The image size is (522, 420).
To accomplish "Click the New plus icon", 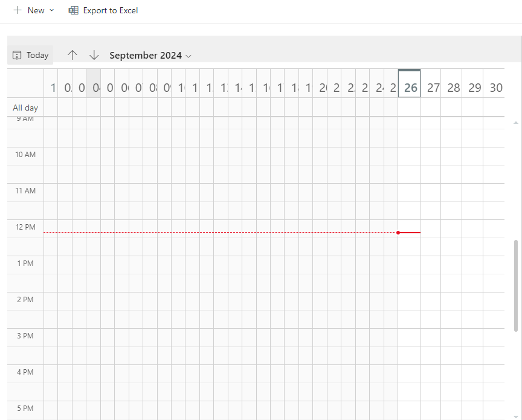I will 18,10.
